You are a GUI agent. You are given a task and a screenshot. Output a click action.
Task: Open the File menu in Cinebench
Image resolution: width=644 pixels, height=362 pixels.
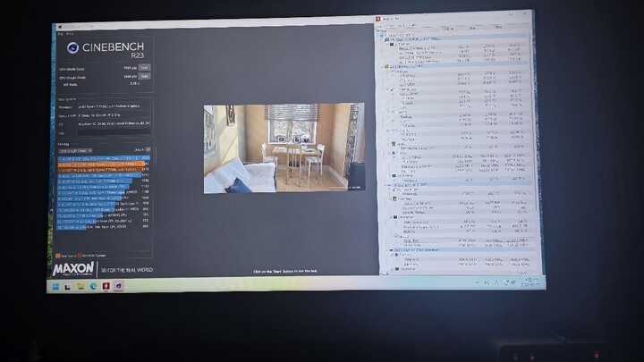click(60, 34)
